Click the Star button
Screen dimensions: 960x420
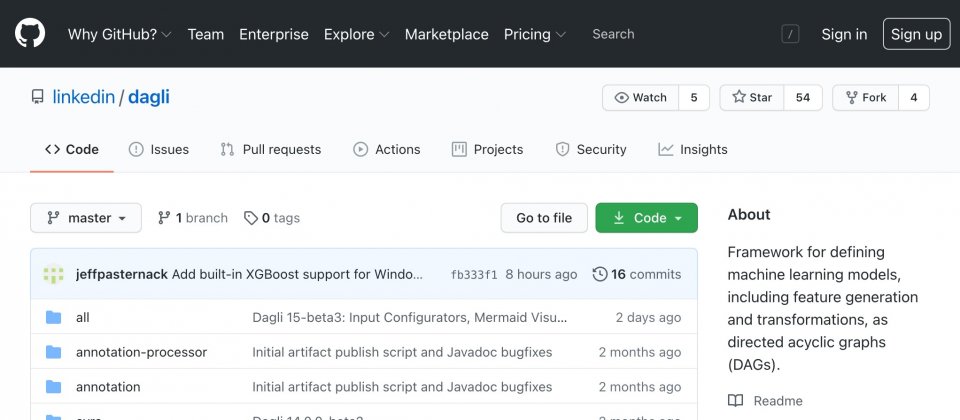752,97
